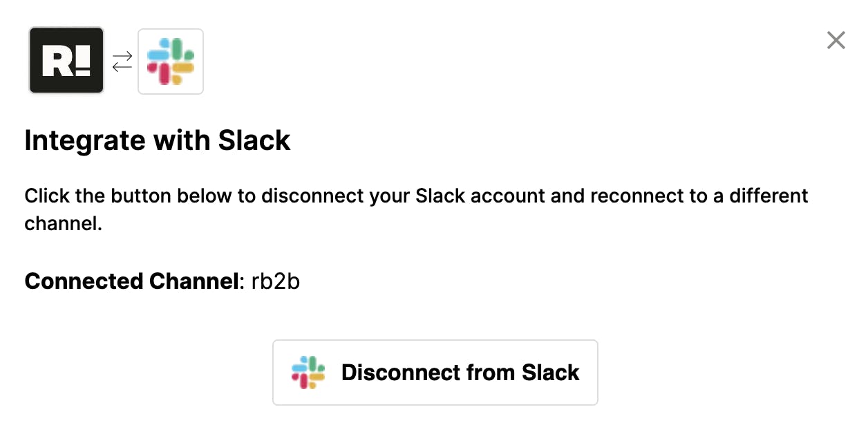The height and width of the screenshot is (423, 868).
Task: Click the two-way sync arrows icon
Action: [122, 62]
